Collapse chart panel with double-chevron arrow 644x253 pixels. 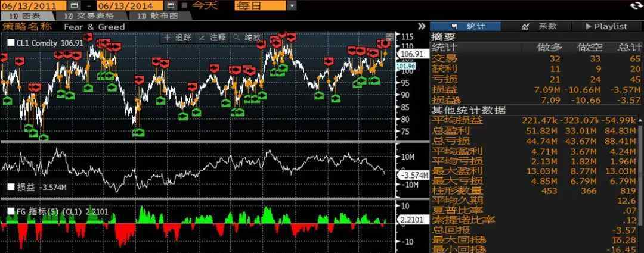point(422,26)
